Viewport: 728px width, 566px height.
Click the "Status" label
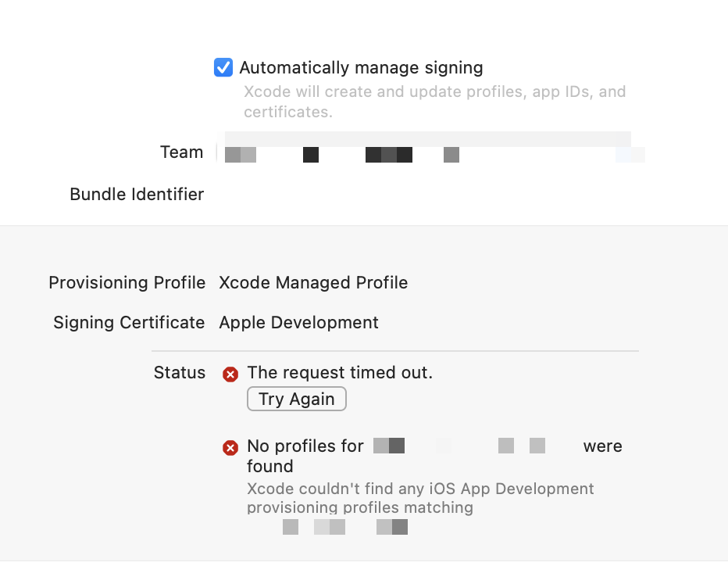(x=179, y=373)
